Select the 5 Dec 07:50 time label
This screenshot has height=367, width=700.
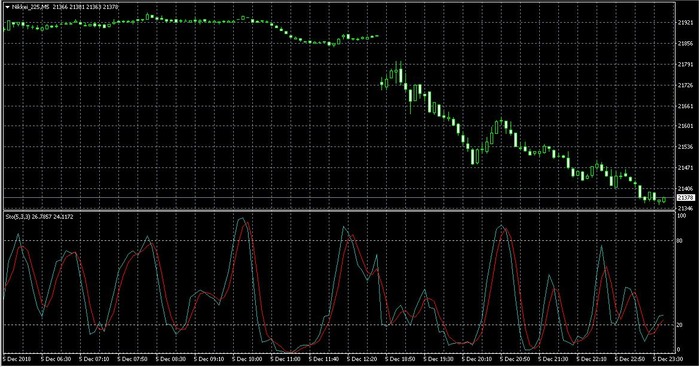pos(133,359)
